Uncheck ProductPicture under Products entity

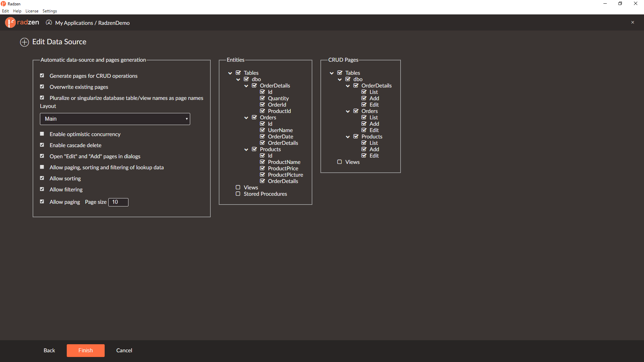[x=262, y=175]
